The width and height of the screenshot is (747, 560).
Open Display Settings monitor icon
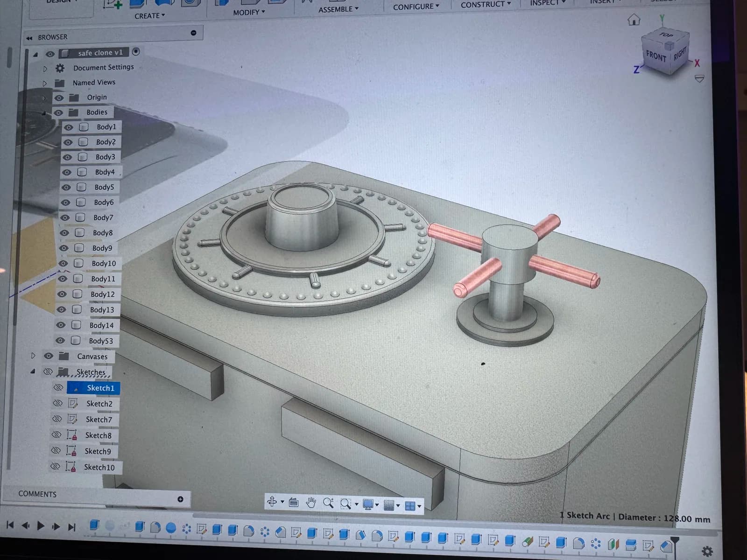click(368, 504)
